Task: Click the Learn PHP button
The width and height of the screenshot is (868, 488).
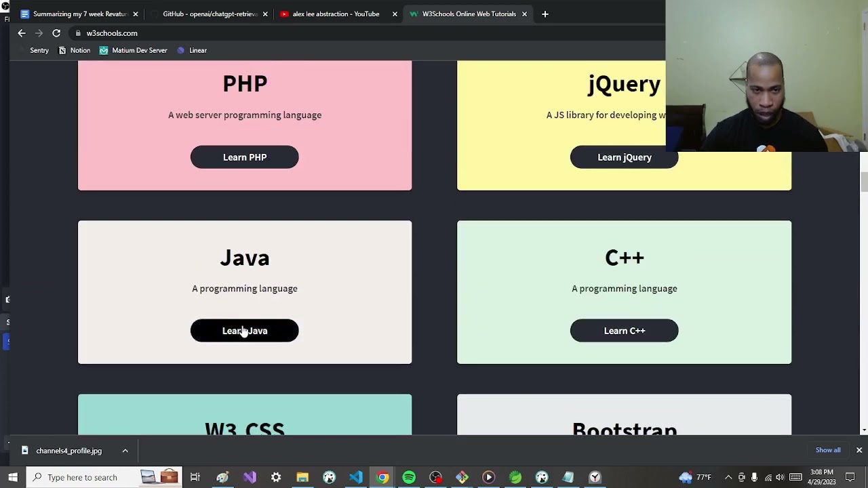Action: 245,157
